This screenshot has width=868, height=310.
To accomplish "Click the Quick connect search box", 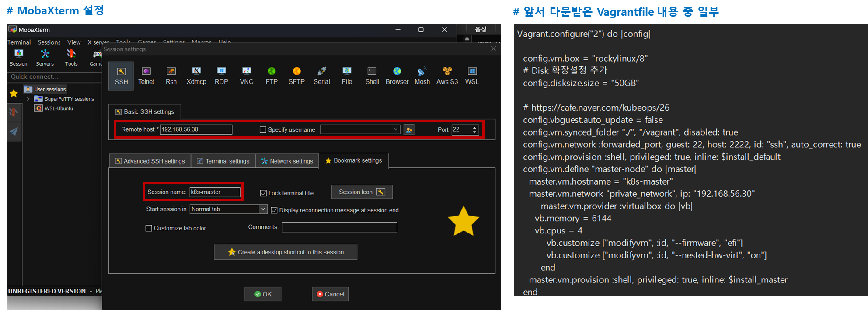I will click(54, 77).
